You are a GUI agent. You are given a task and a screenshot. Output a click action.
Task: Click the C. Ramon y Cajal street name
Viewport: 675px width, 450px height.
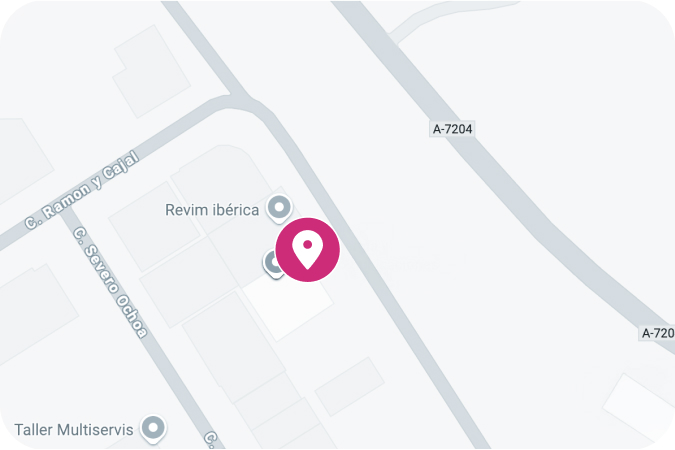point(82,190)
